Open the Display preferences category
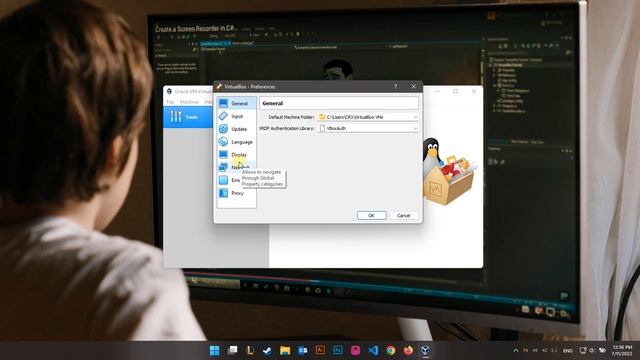Screen dimensions: 640x360 [237, 155]
